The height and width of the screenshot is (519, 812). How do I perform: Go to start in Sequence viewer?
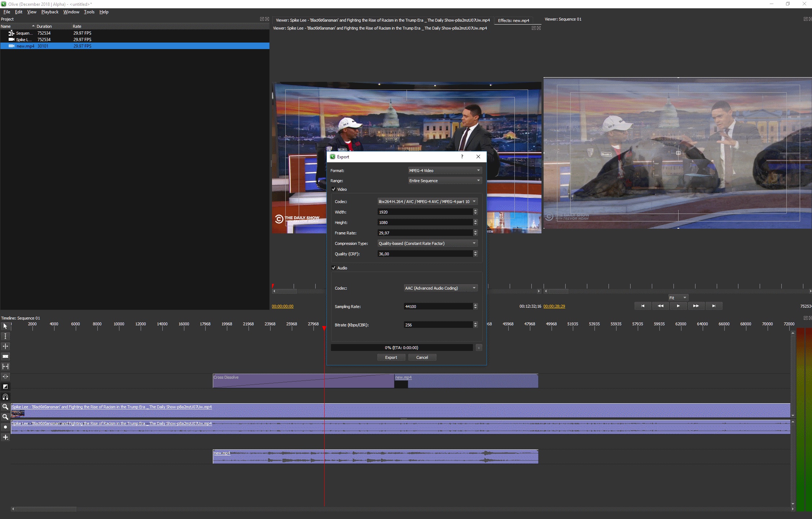click(x=643, y=306)
